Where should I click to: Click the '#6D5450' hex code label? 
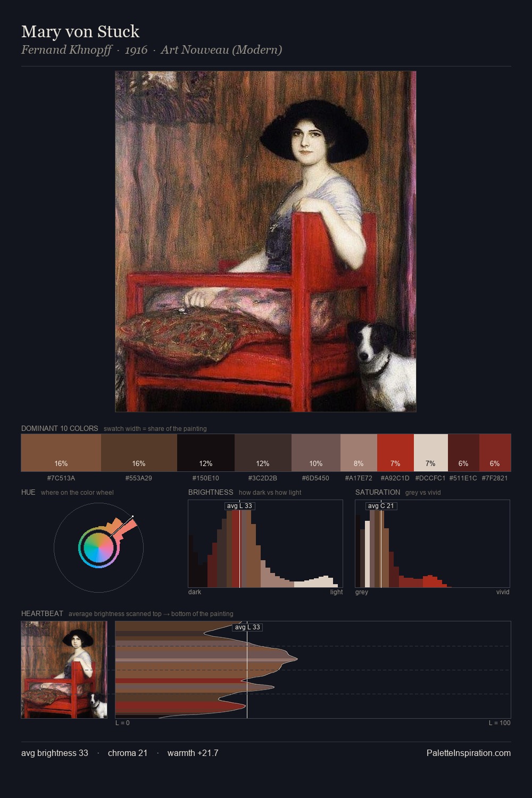tap(315, 478)
